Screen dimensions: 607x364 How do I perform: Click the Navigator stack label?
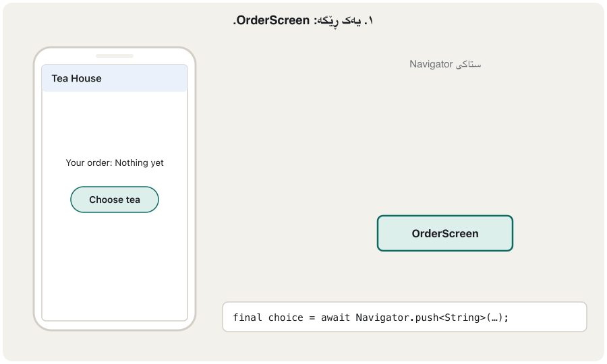click(445, 64)
